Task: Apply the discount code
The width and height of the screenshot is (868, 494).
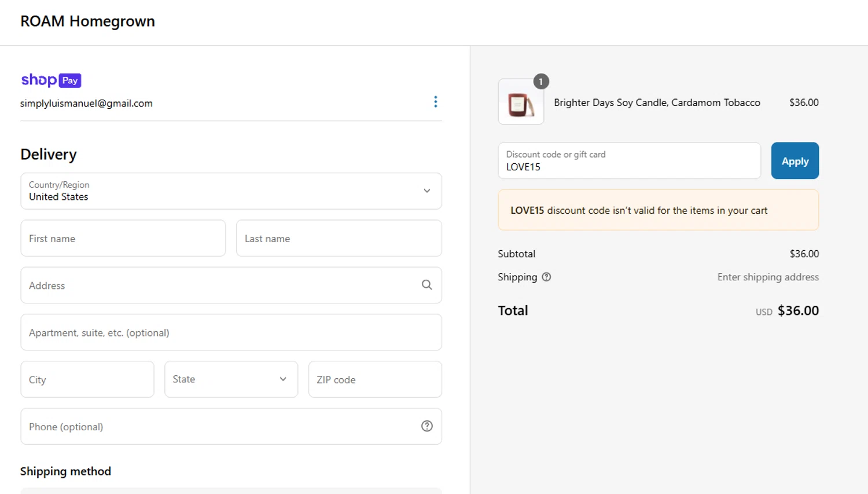Action: pyautogui.click(x=795, y=160)
